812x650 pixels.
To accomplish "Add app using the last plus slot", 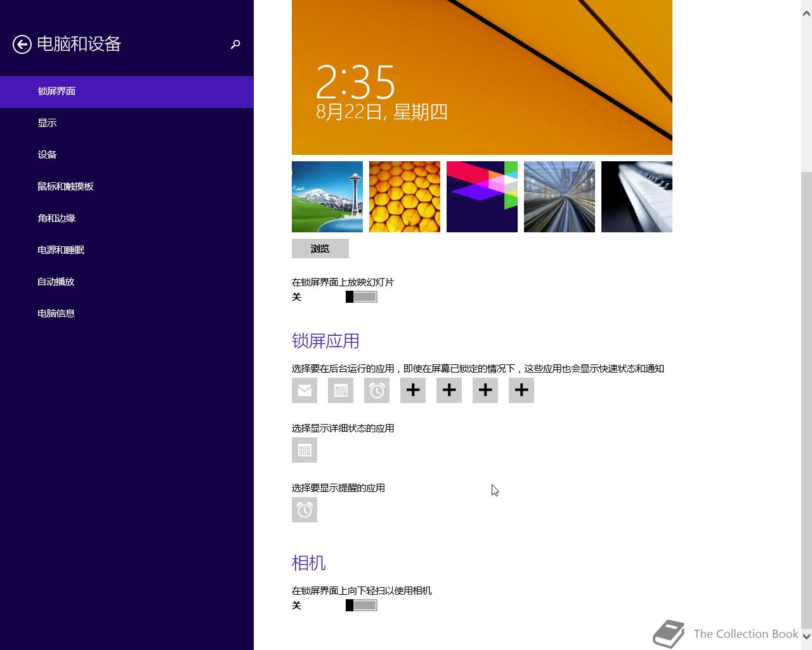I will point(521,390).
